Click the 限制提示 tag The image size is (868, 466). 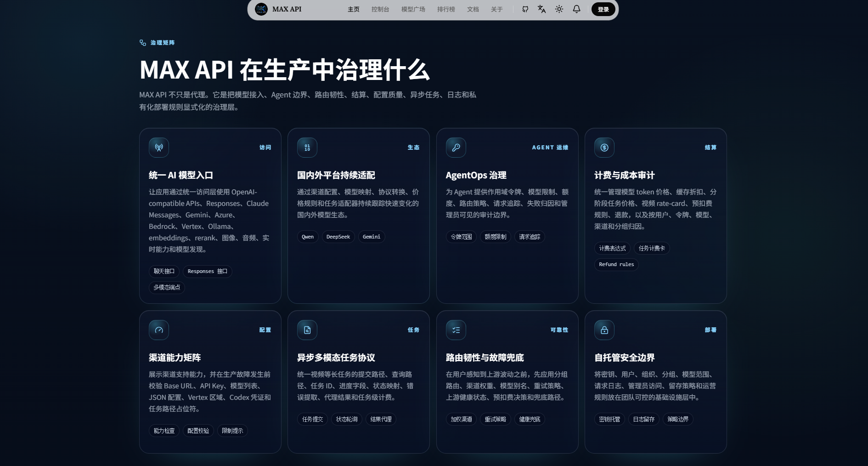(232, 431)
